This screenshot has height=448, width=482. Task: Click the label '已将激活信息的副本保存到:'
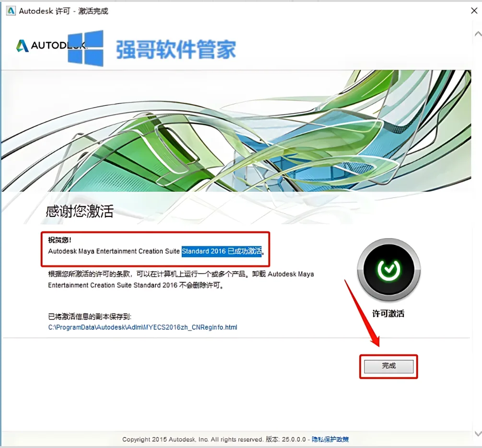(x=90, y=316)
